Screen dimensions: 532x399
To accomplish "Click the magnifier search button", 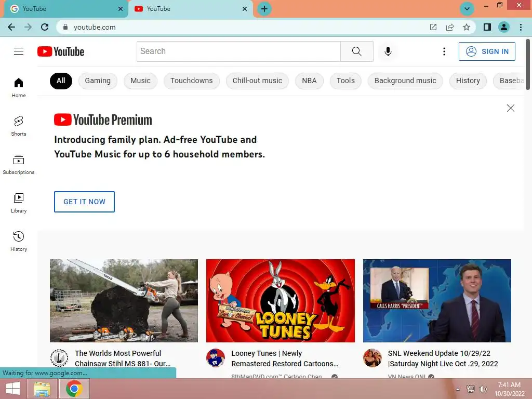I will pos(356,51).
